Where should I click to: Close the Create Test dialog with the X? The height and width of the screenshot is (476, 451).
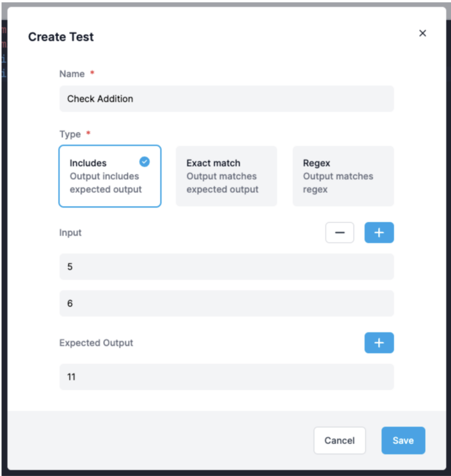(x=422, y=33)
